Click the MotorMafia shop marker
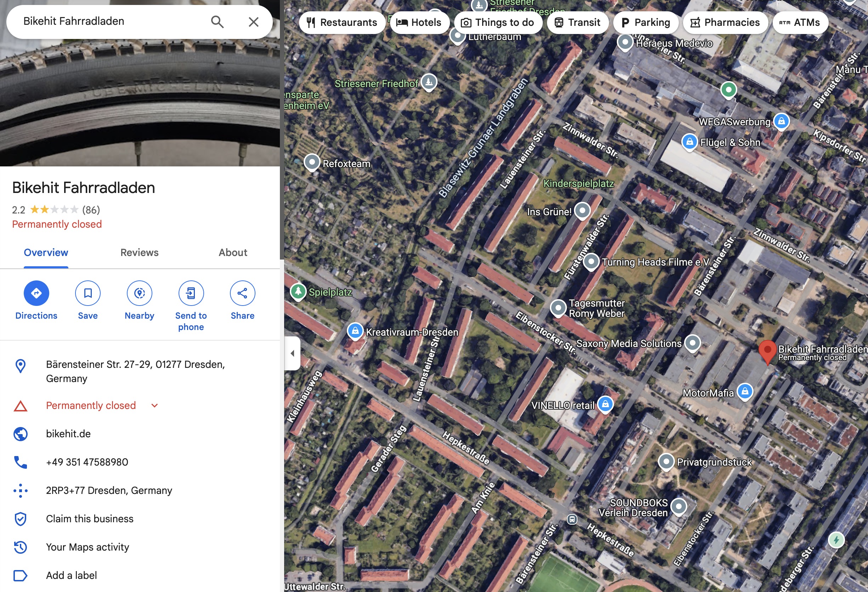 [x=745, y=392]
